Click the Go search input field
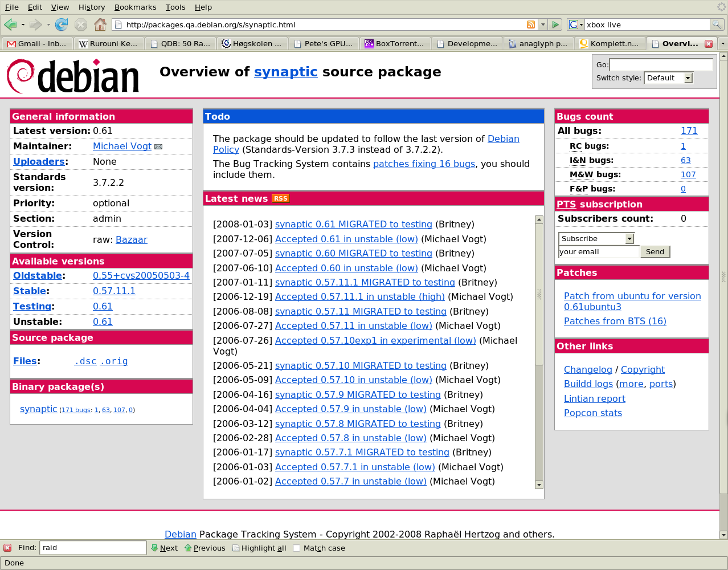 661,64
